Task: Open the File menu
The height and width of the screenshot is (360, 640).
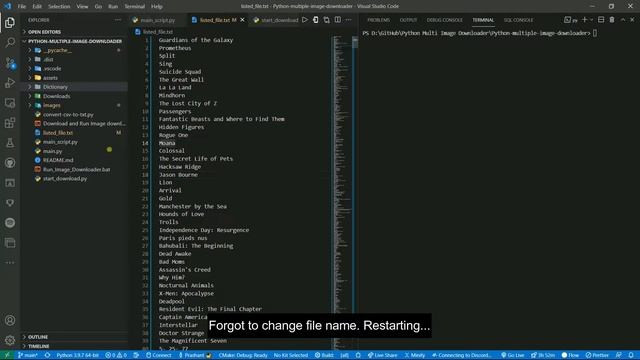Action: (x=22, y=6)
